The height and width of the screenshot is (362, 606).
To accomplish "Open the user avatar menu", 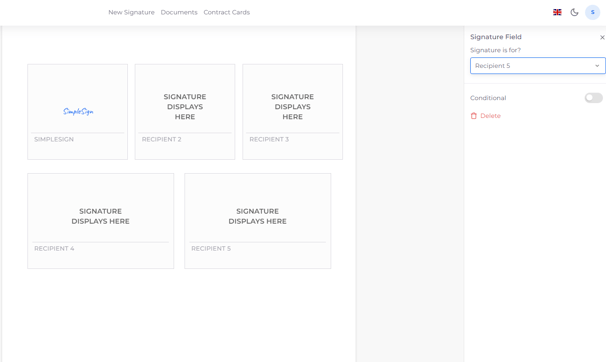I will 592,12.
